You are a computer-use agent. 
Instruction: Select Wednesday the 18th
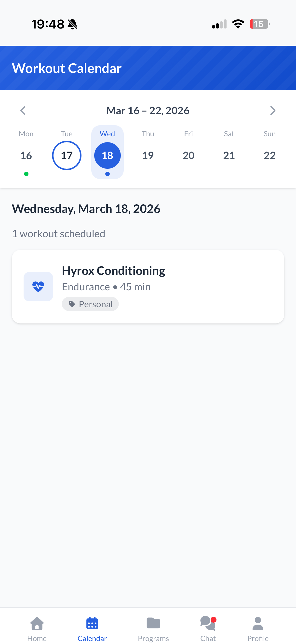pos(108,155)
